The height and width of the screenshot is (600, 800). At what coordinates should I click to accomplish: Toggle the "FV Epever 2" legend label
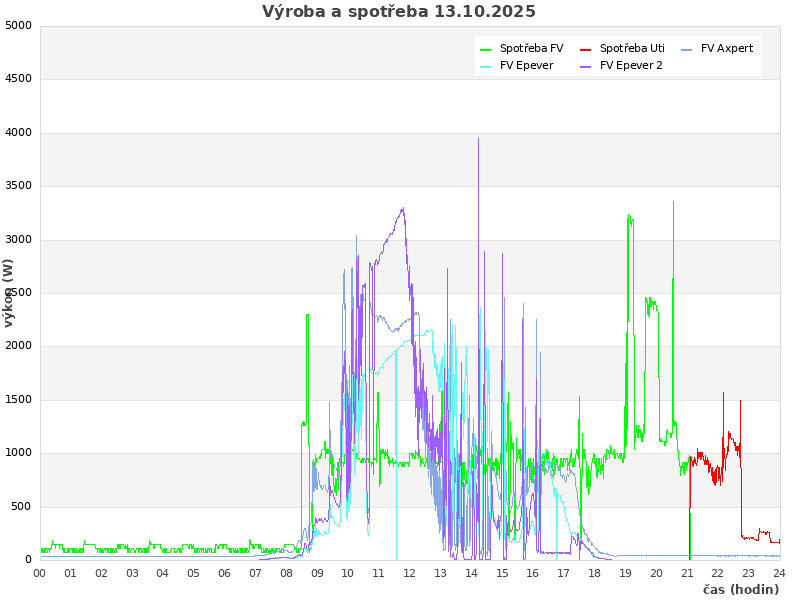(x=631, y=66)
